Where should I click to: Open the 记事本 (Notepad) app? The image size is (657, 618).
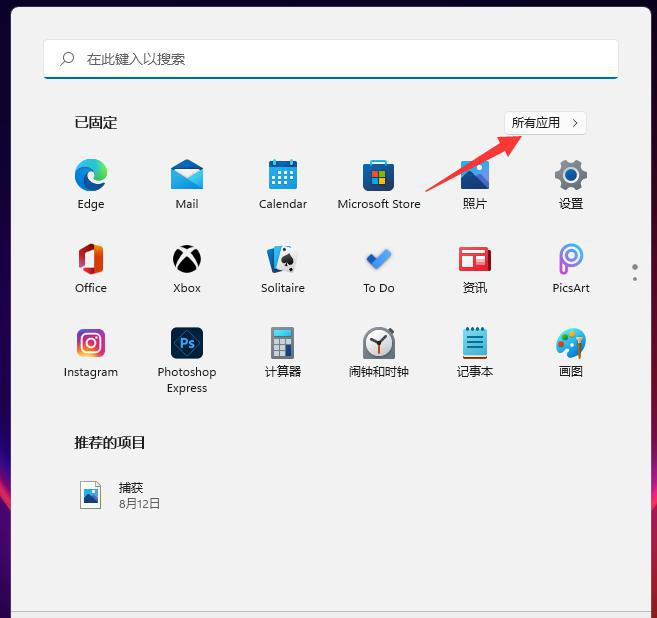(474, 344)
